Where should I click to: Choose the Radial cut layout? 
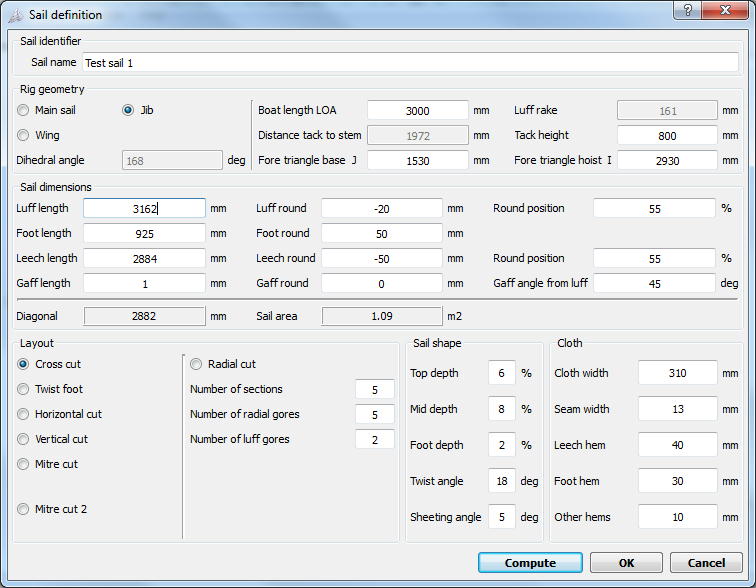tap(196, 364)
